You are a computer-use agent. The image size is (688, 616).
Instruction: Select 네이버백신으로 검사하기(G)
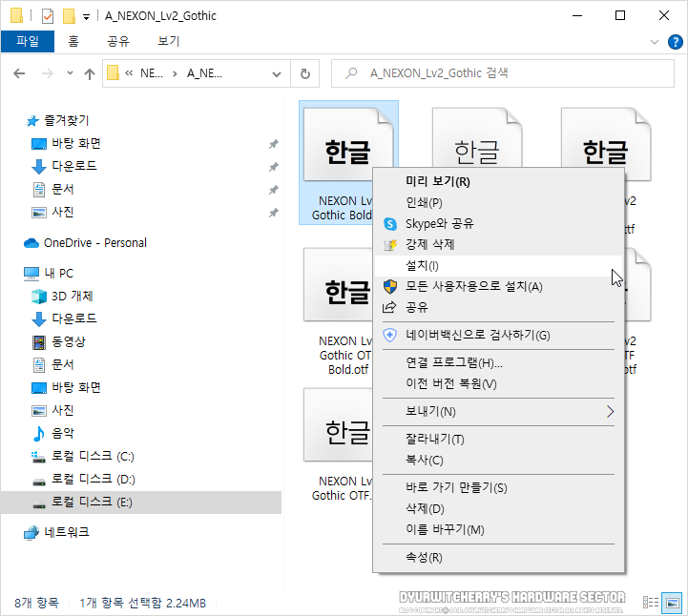(498, 336)
